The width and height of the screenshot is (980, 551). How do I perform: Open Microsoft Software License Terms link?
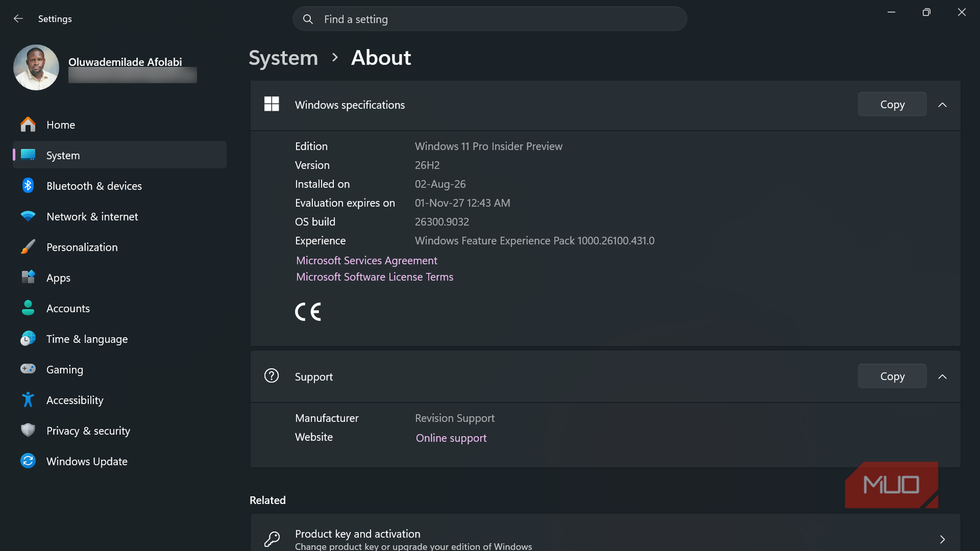(374, 277)
